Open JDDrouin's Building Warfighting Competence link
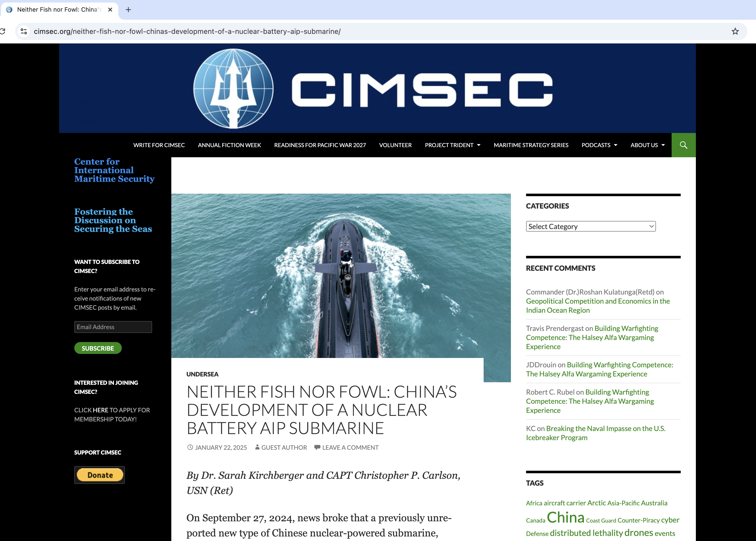 point(599,369)
